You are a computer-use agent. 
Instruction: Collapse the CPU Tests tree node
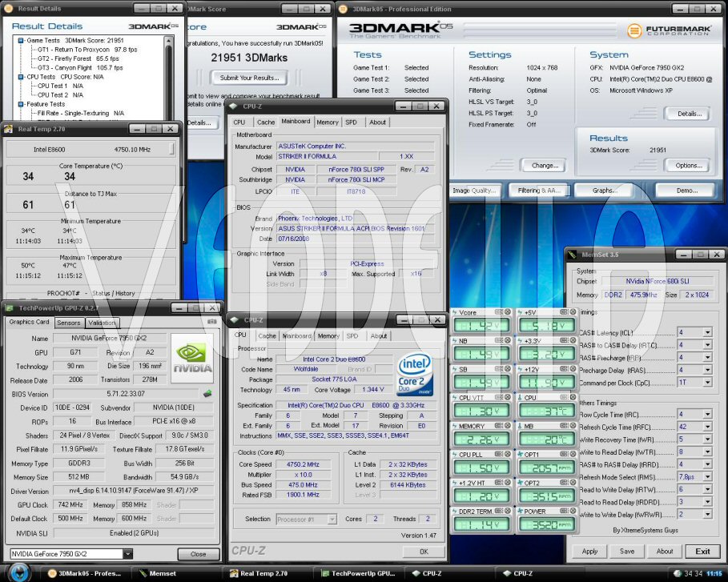pyautogui.click(x=21, y=77)
